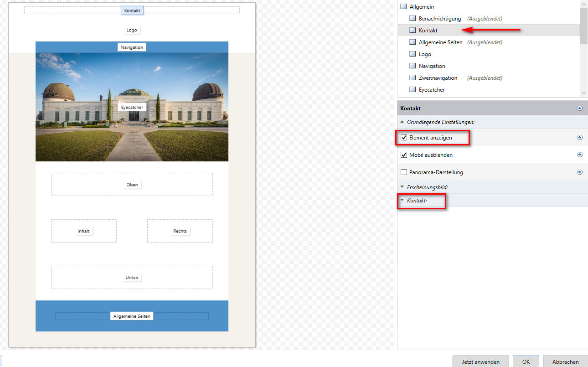Uncheck the Mobil ausblenden checkbox
The width and height of the screenshot is (588, 367).
403,155
